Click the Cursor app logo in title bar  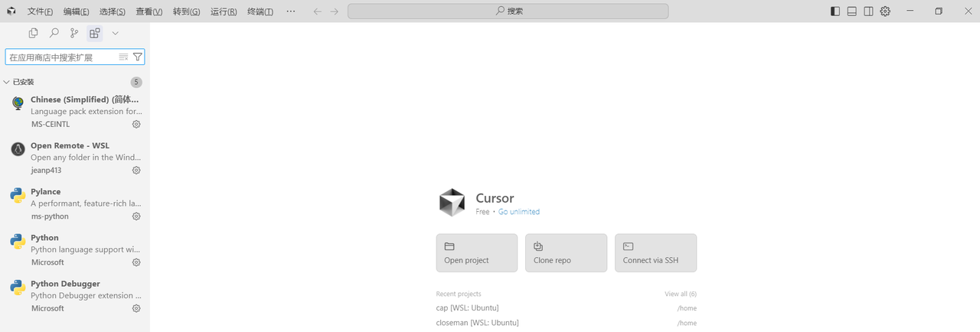11,11
